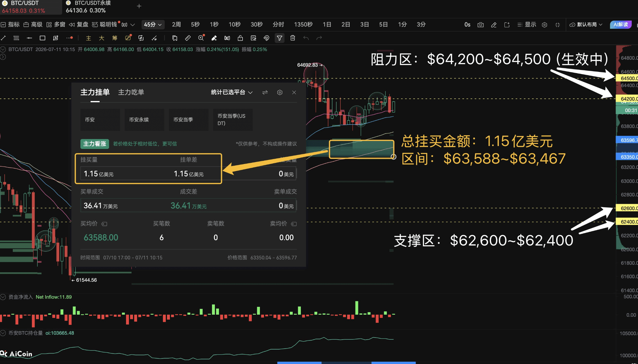Click the 主 main-force indicator icon
638x364 pixels.
click(x=89, y=38)
